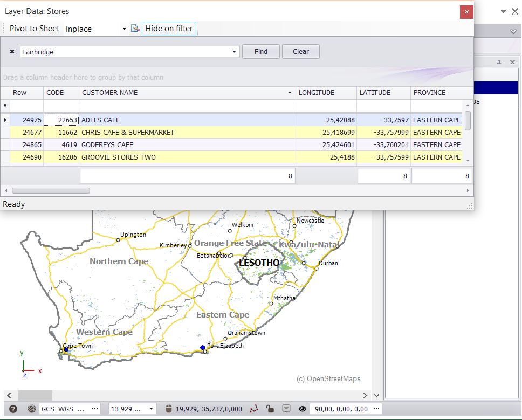This screenshot has height=420, width=522.
Task: Open projection settings via the globe icon
Action: 32,409
